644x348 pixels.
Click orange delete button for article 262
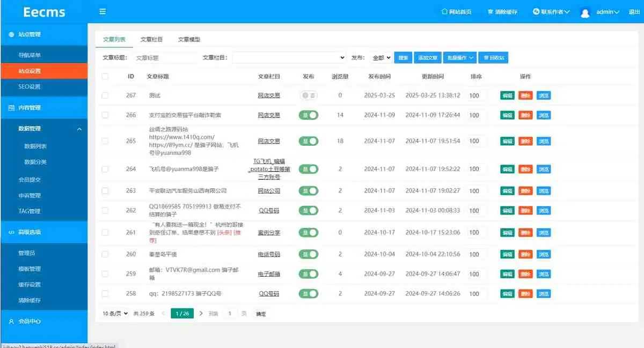(525, 210)
